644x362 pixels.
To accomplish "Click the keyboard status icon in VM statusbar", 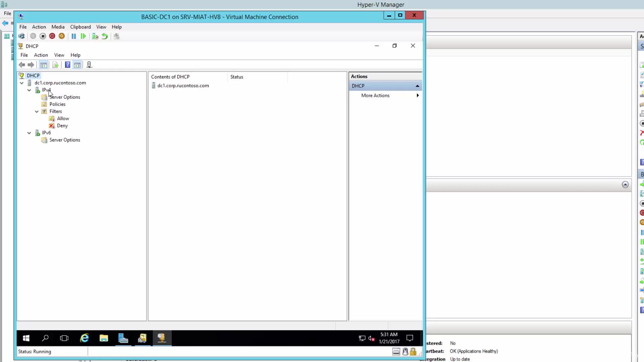I will pos(396,352).
